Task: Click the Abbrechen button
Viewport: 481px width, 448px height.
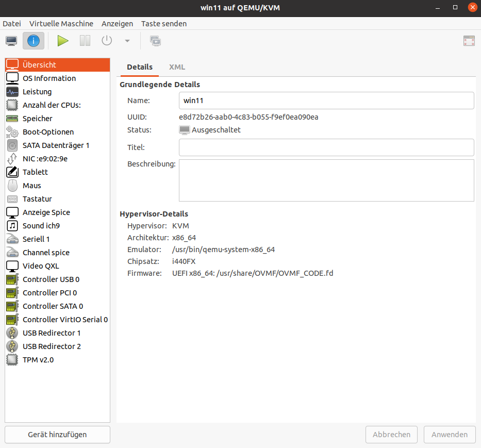Action: 391,435
